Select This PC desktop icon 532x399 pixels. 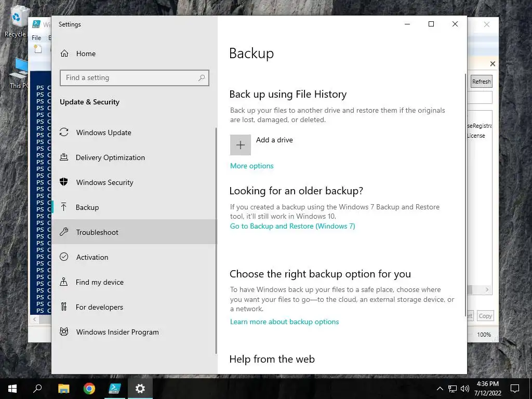pos(19,73)
